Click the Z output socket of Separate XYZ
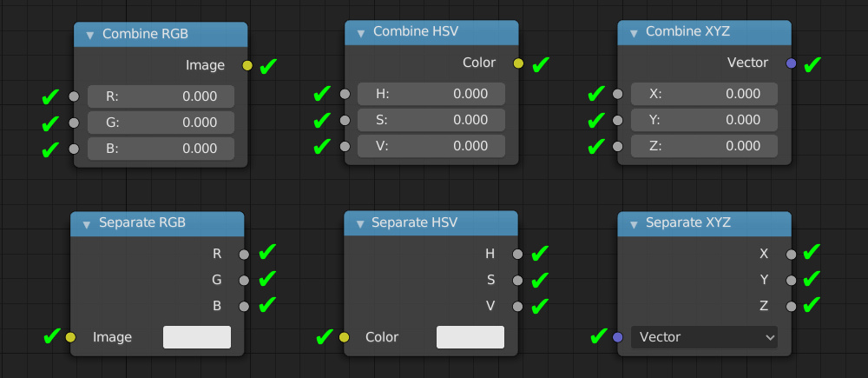 [791, 307]
